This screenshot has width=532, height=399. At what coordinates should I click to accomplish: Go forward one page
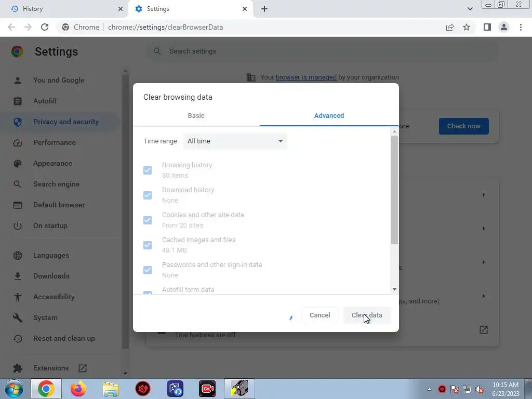[28, 27]
